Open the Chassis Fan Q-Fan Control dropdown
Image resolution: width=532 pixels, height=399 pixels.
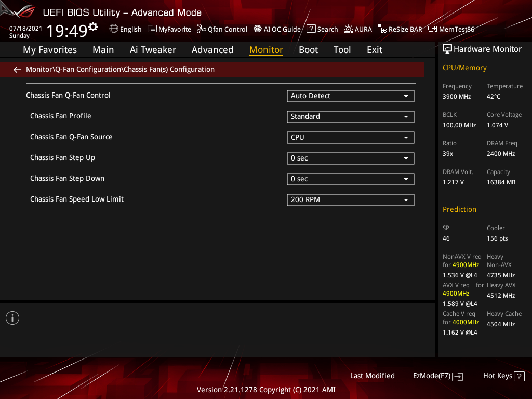click(x=350, y=96)
